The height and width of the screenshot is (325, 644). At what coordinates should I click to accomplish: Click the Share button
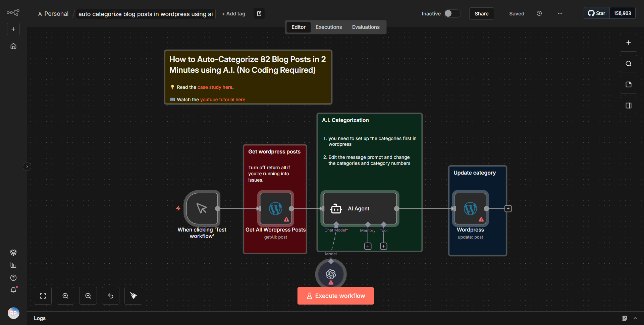pyautogui.click(x=481, y=14)
